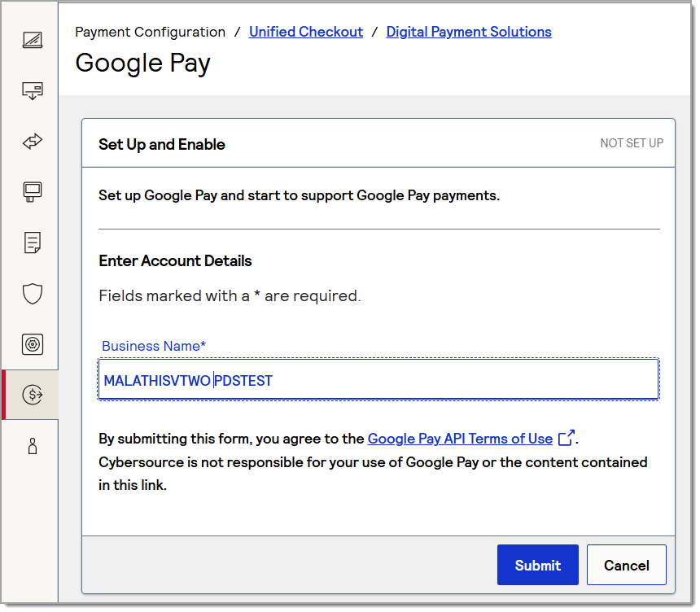Click the NOT SET UP status label

click(x=632, y=143)
